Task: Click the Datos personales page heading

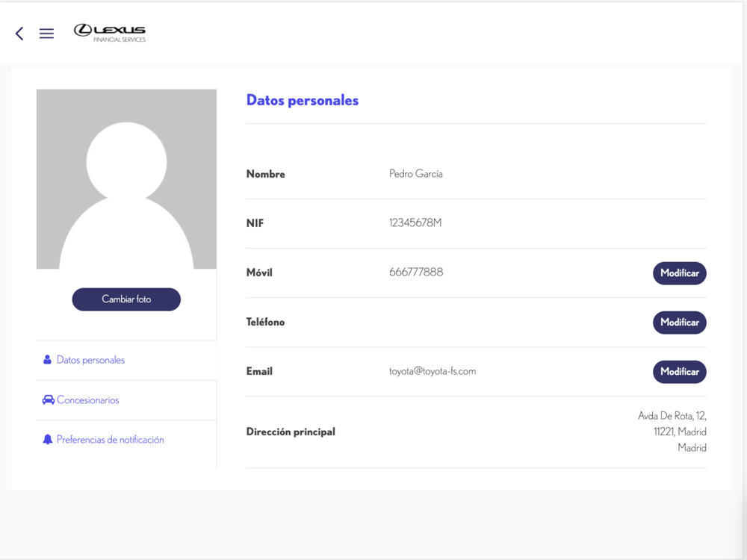Action: pyautogui.click(x=303, y=101)
